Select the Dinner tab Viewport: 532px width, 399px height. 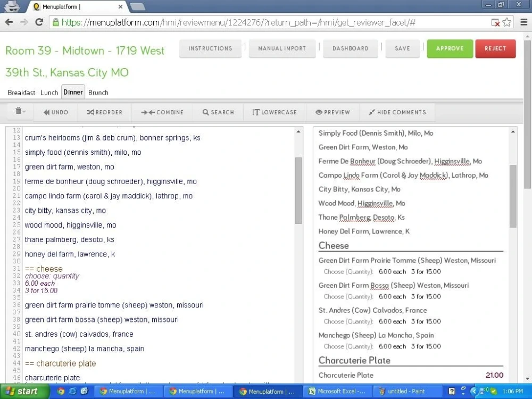73,92
